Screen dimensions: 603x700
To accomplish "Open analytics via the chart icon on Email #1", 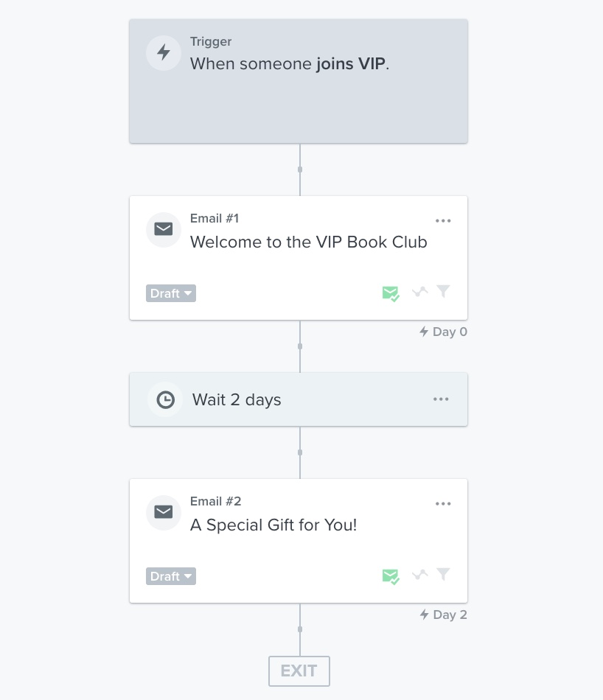I will point(419,292).
